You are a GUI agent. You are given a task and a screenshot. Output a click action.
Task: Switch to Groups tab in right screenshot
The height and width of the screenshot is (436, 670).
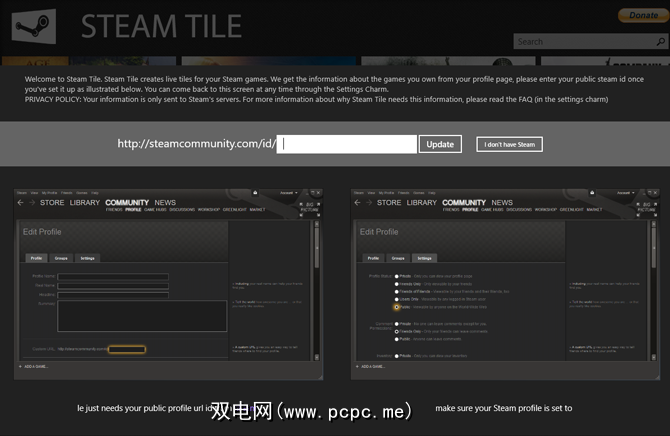[x=398, y=258]
